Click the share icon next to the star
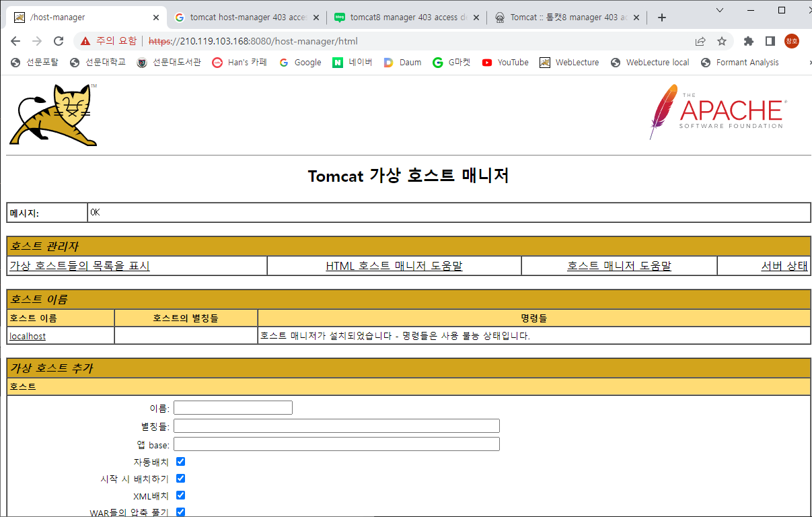Viewport: 812px width, 517px height. pos(700,41)
